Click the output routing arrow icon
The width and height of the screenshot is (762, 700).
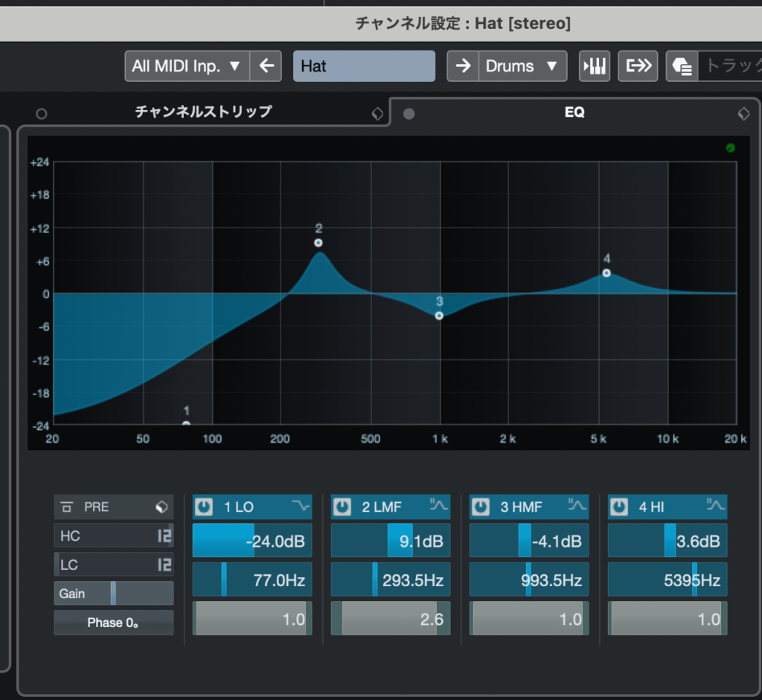coord(639,66)
